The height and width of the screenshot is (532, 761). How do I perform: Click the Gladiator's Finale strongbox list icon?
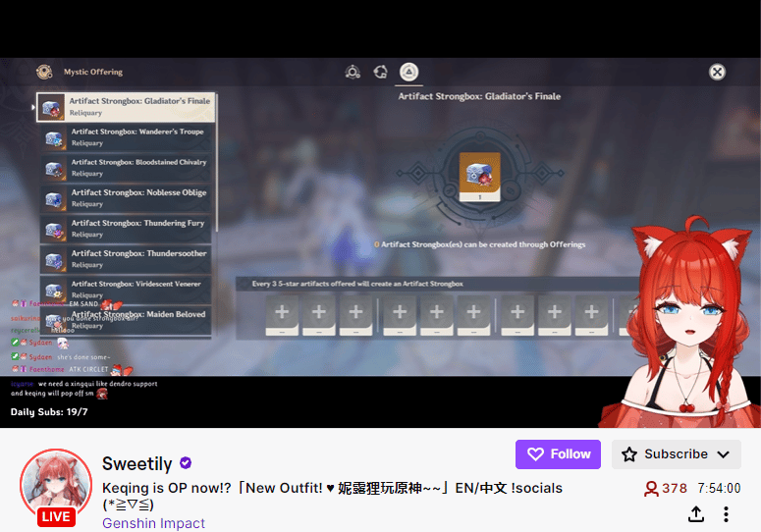[x=51, y=107]
